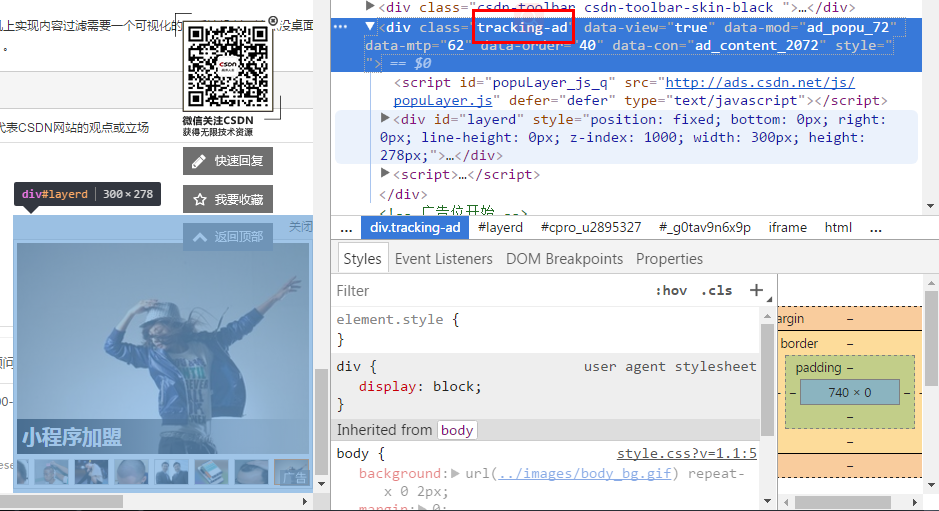Select div.tracking-ad in the breadcrumb
Viewport: 939px width, 511px height.
(414, 228)
